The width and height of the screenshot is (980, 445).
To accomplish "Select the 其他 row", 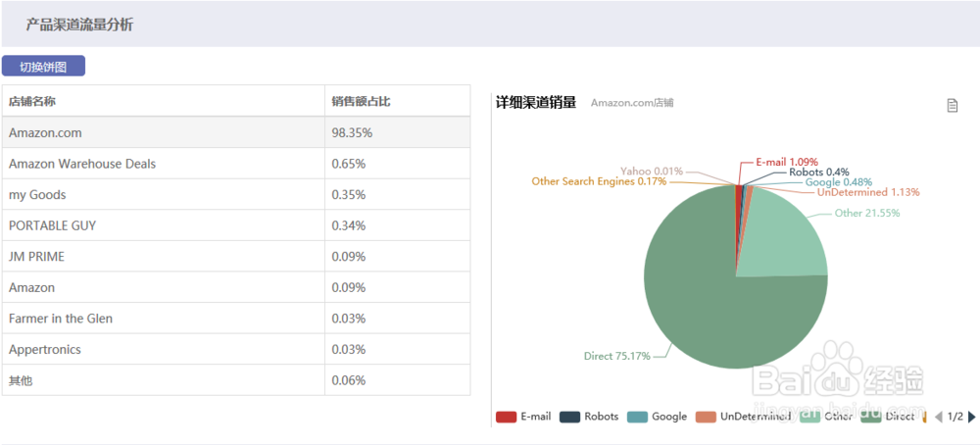I will coord(236,380).
